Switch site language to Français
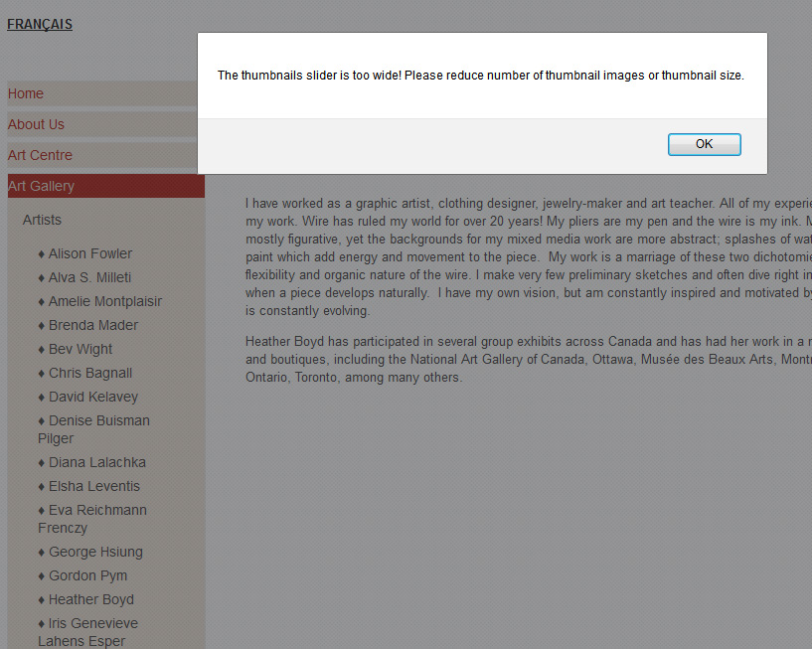Image resolution: width=812 pixels, height=649 pixels. [x=40, y=24]
